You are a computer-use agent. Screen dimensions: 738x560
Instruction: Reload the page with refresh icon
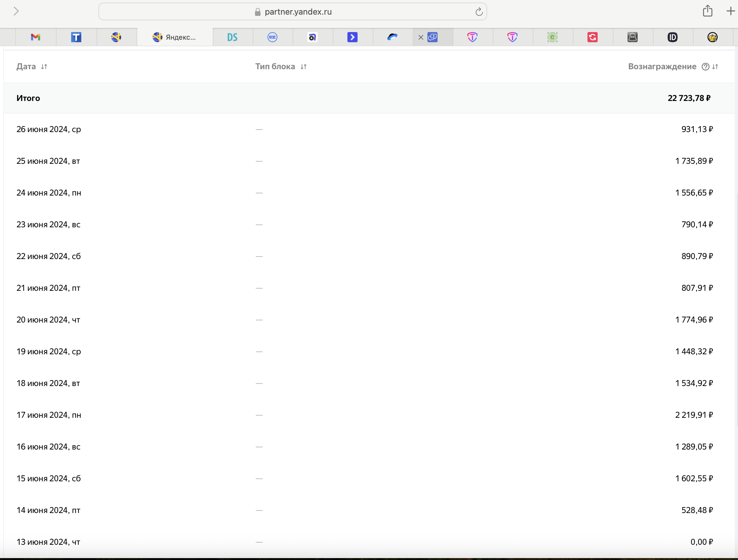pyautogui.click(x=479, y=12)
